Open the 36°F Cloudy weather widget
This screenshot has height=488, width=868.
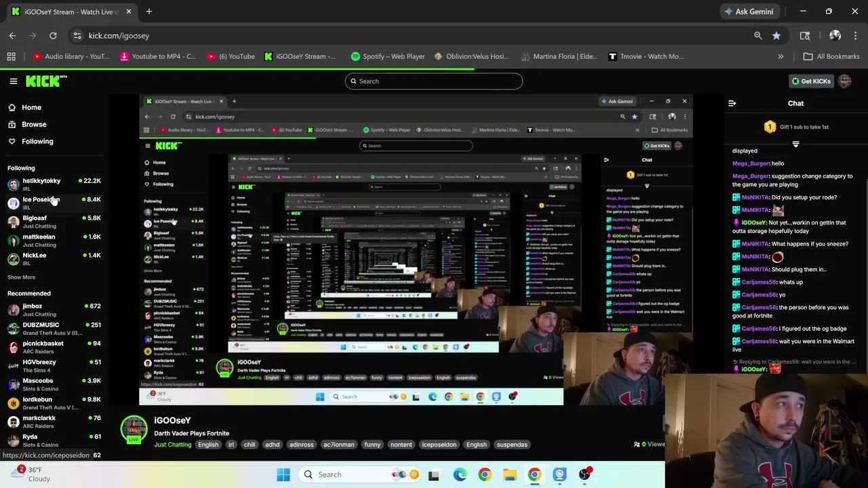pos(31,474)
